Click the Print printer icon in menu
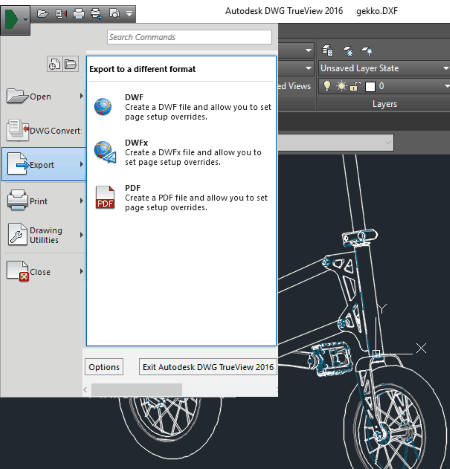 17,200
